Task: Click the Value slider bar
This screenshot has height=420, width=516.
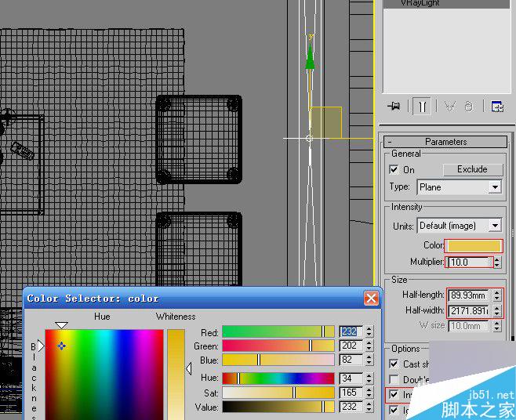Action: point(278,407)
